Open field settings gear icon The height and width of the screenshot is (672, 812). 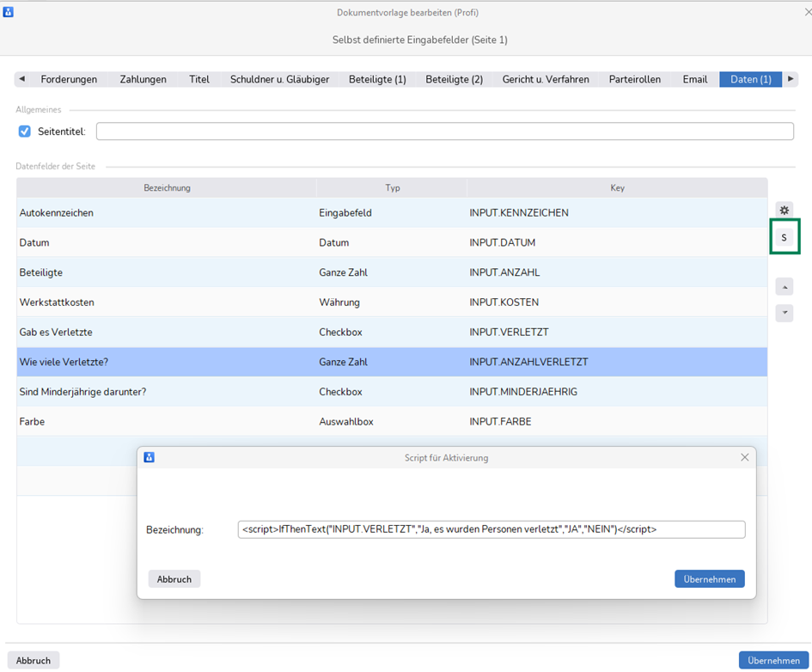(784, 211)
